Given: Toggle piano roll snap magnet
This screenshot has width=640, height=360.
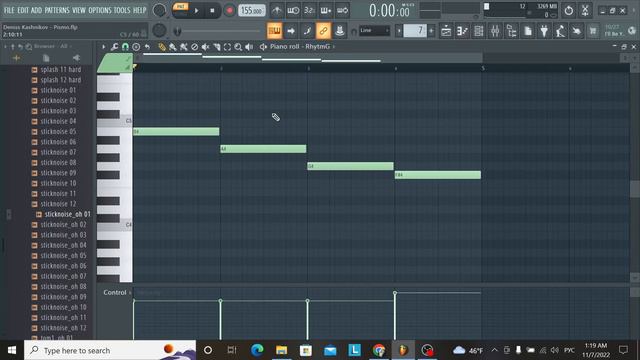Looking at the screenshot, I should (x=125, y=47).
